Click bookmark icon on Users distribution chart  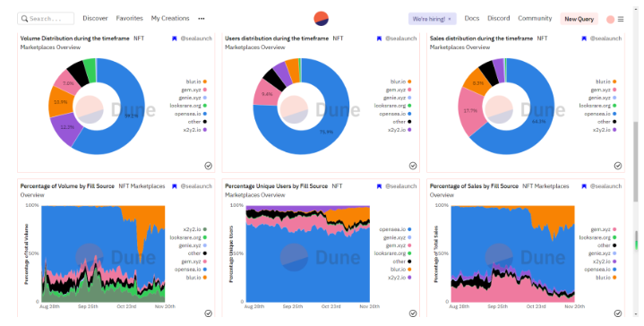click(379, 39)
